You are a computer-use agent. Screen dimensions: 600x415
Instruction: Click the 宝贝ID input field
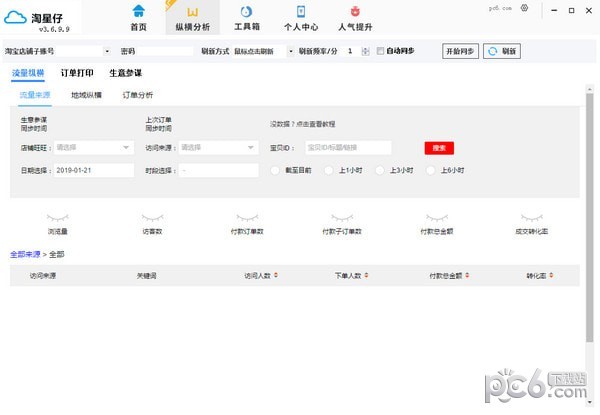coord(347,147)
